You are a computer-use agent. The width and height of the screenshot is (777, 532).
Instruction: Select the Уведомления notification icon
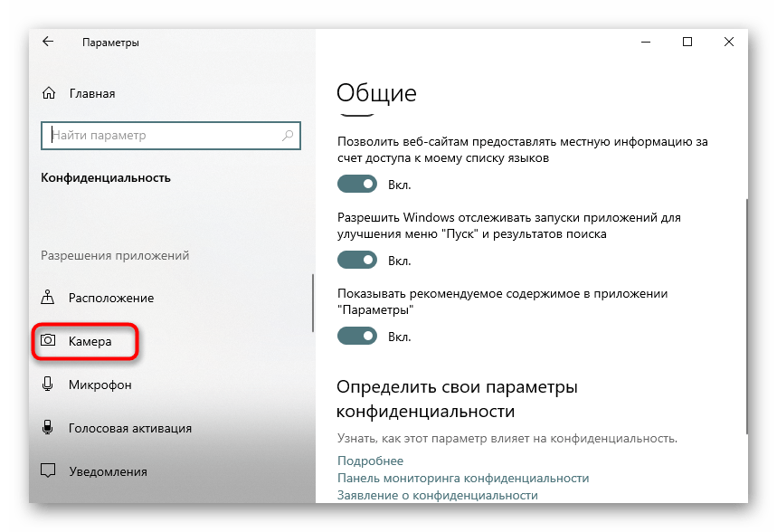[48, 470]
